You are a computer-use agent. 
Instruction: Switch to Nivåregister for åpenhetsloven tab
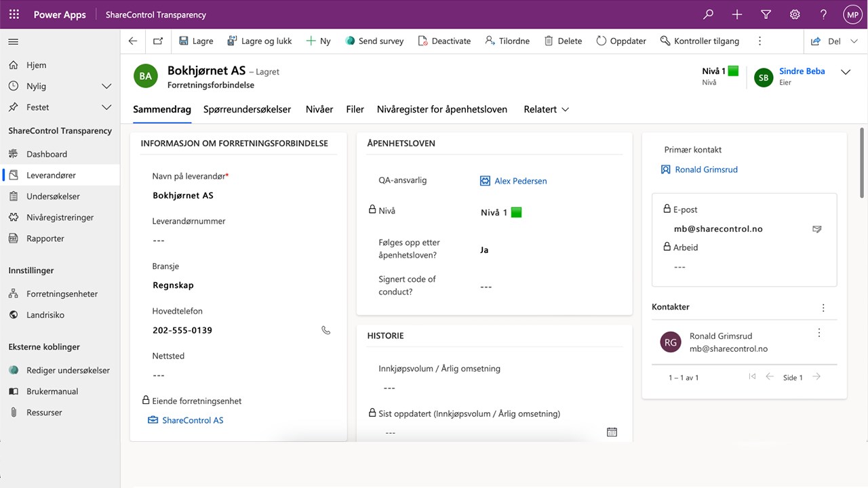pos(442,109)
